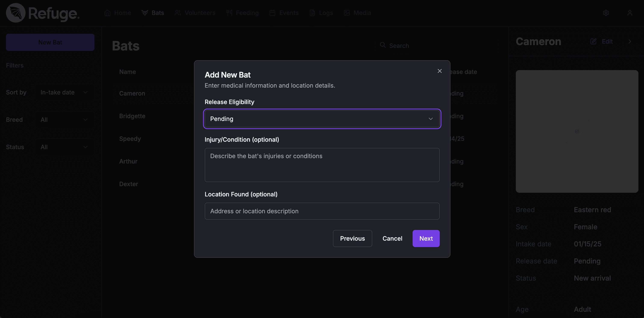Open the Release Eligibility dropdown
Image resolution: width=644 pixels, height=318 pixels.
[322, 119]
